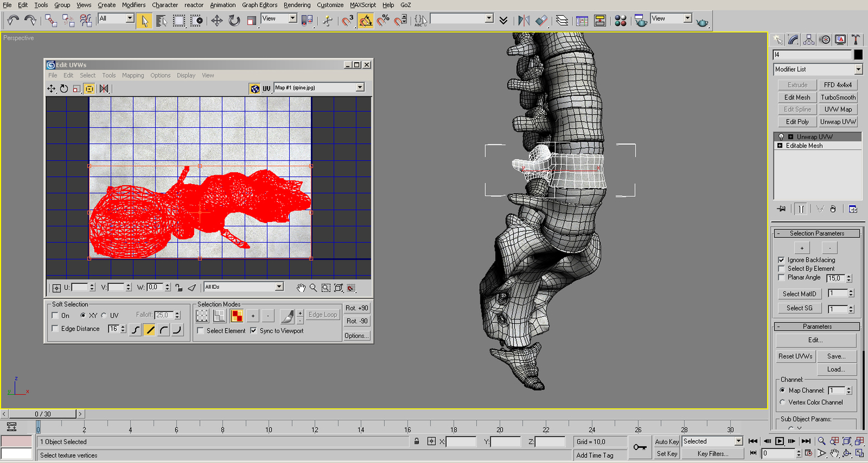868x463 pixels.
Task: Switch to the Hierarchy panel icon
Action: [808, 39]
